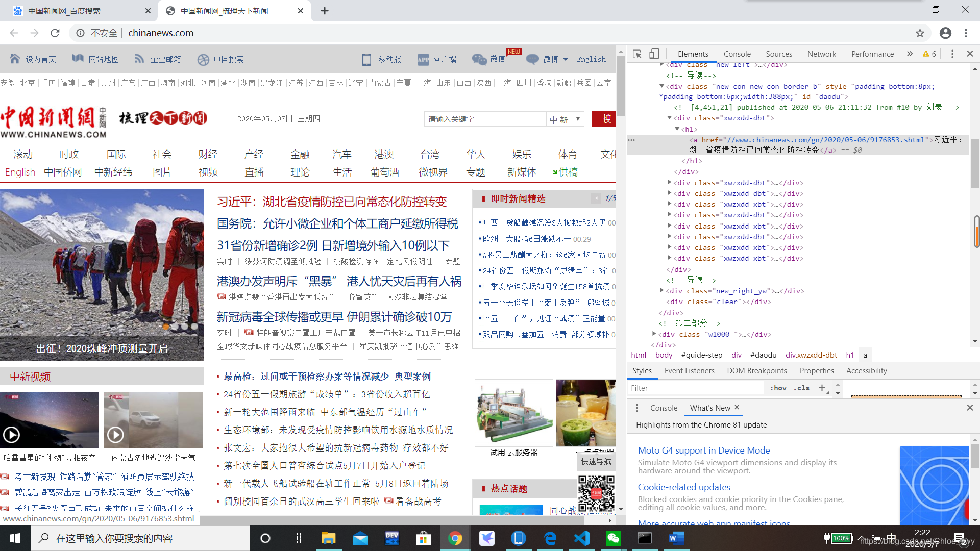
Task: Open the 财经 navigation section
Action: [208, 154]
